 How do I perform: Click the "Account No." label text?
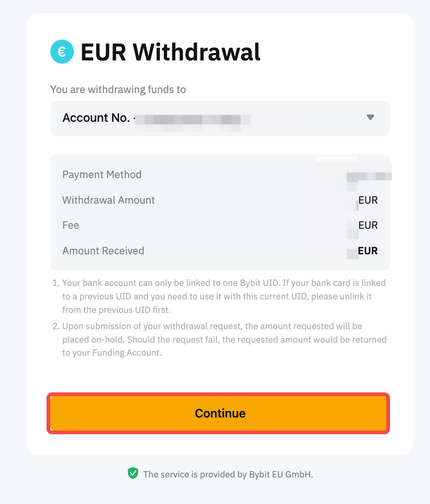[96, 118]
